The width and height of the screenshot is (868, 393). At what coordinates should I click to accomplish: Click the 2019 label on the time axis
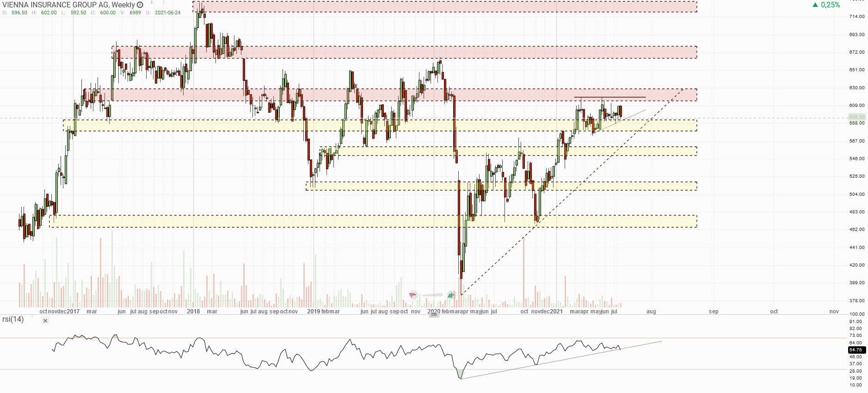click(x=314, y=312)
